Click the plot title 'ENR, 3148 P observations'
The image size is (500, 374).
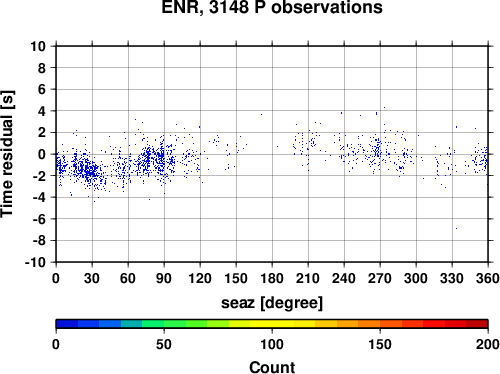coord(272,7)
